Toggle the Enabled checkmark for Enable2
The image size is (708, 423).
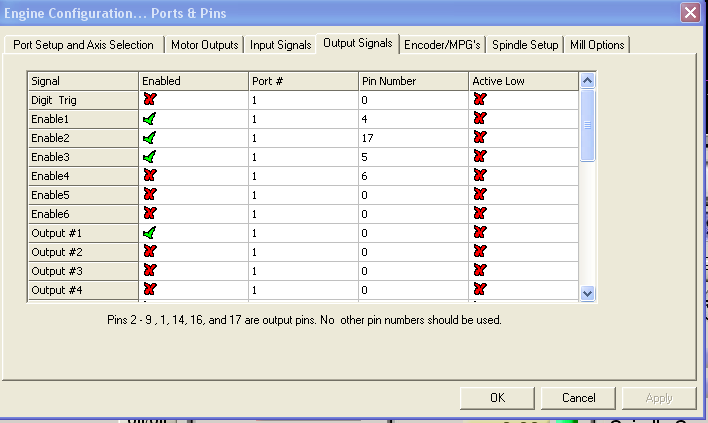pos(151,137)
